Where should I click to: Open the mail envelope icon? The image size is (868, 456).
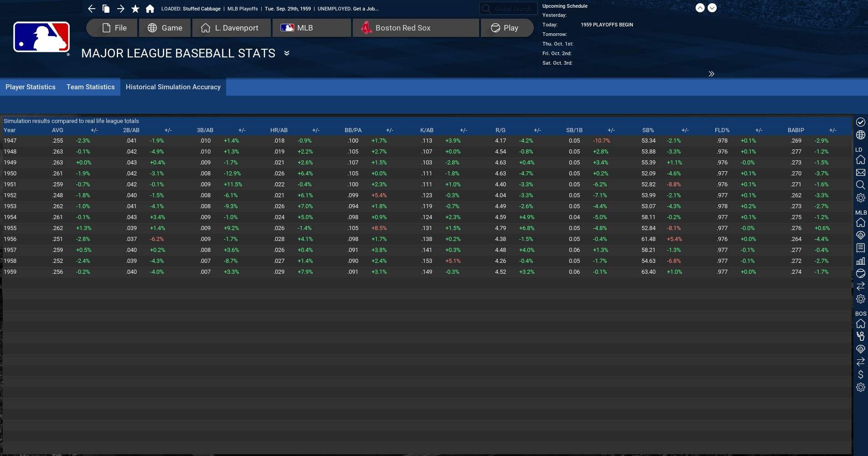[860, 173]
